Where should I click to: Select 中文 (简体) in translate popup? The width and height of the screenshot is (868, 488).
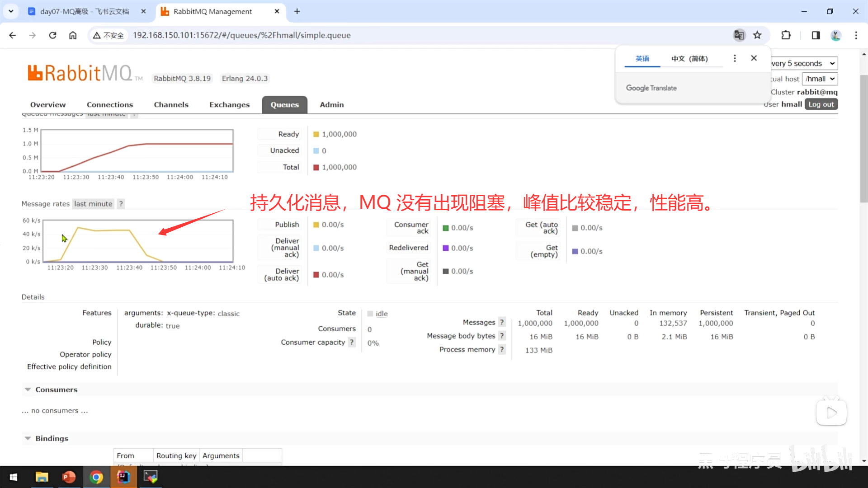coord(689,59)
